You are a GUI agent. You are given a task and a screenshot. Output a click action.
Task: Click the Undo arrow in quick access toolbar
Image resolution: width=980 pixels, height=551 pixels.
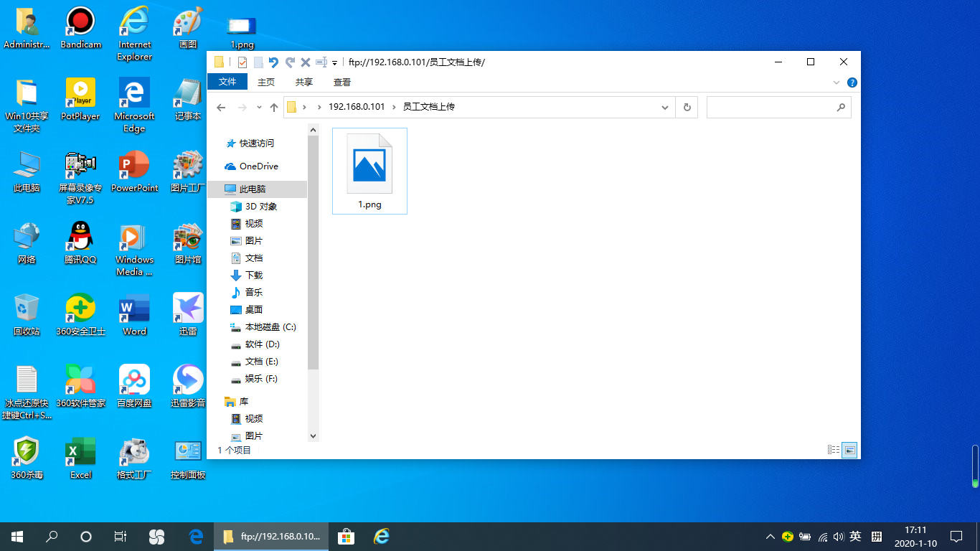coord(273,62)
